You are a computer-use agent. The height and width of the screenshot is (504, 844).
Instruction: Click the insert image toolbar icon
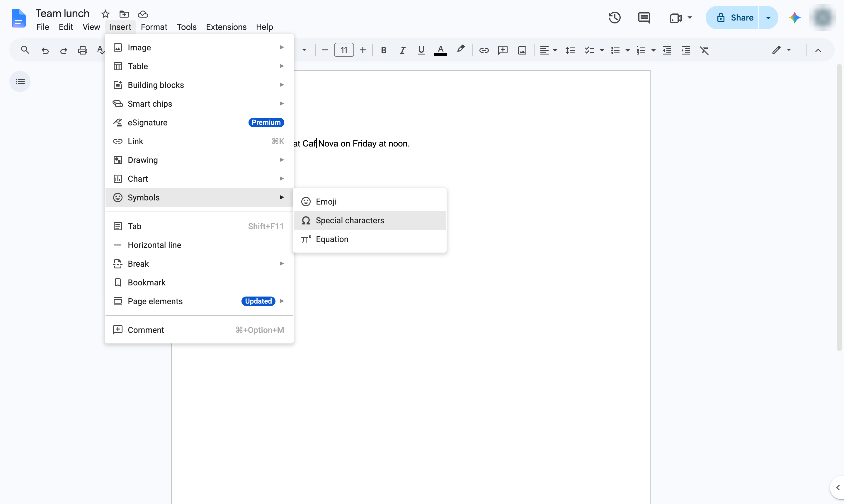coord(522,51)
